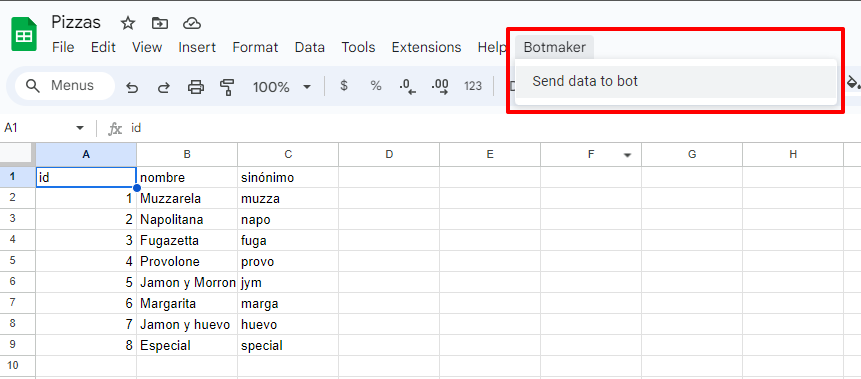
Task: Open the 100% zoom dropdown
Action: coord(282,87)
